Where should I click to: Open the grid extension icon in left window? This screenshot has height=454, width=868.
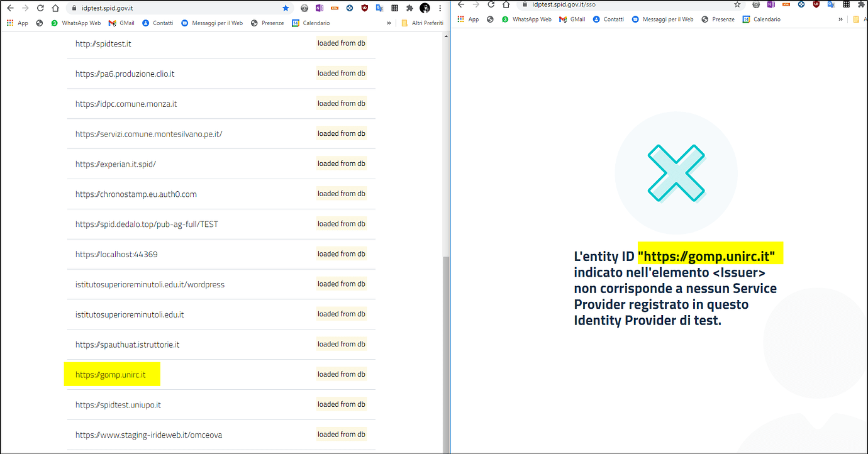pyautogui.click(x=394, y=8)
